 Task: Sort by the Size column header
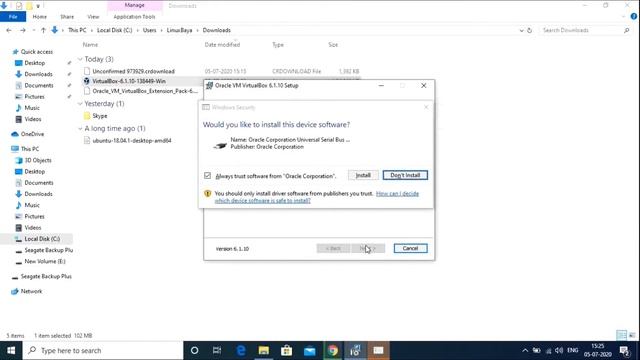(x=333, y=45)
